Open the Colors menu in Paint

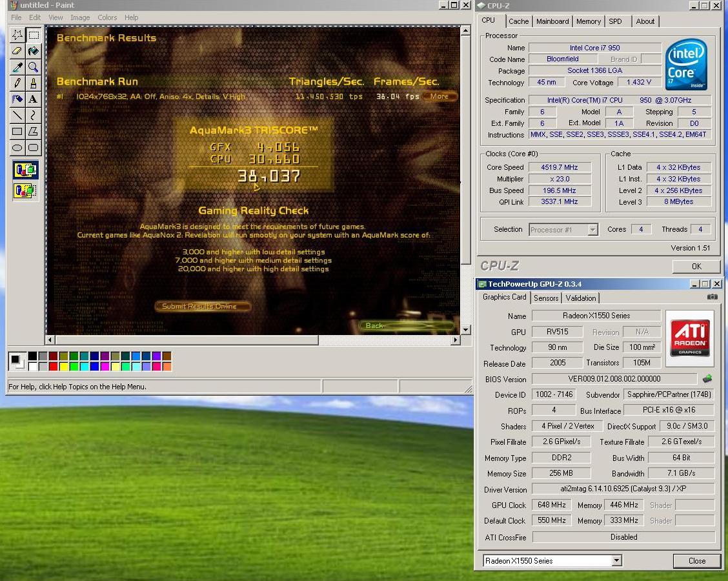[107, 17]
